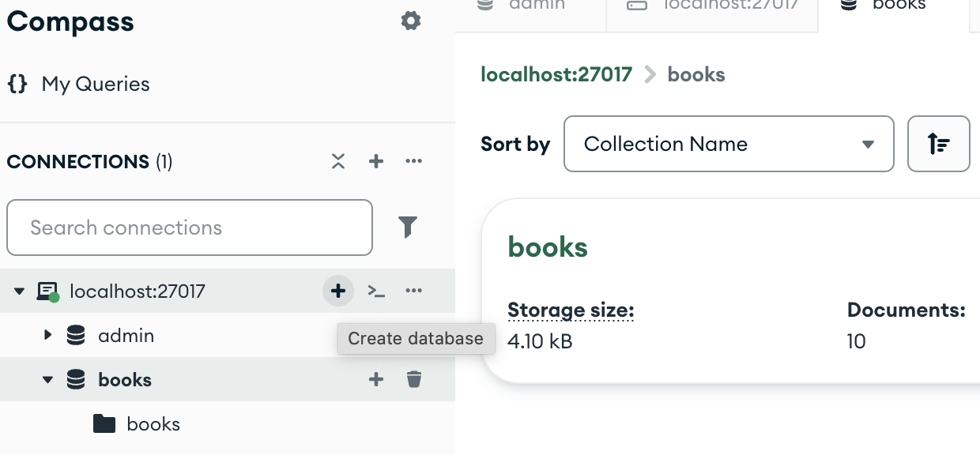
Task: Open My Queries in sidebar
Action: (78, 84)
